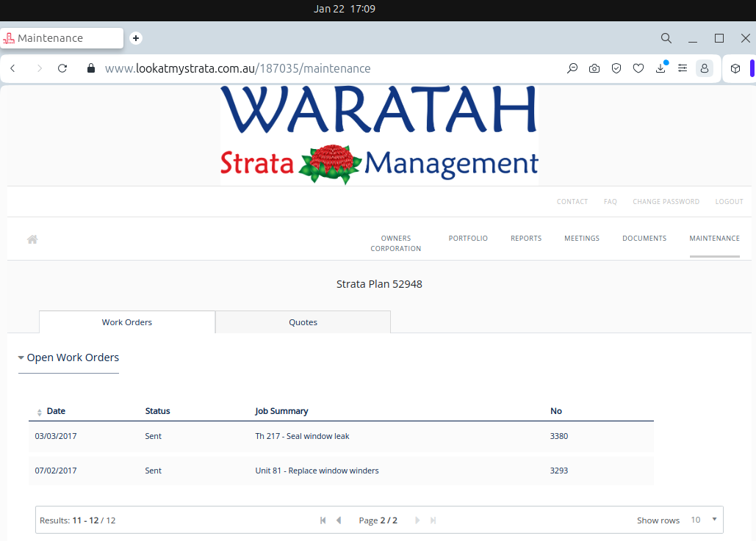Open the clock showing Jan 22 17:09
The width and height of the screenshot is (756, 541).
[345, 9]
